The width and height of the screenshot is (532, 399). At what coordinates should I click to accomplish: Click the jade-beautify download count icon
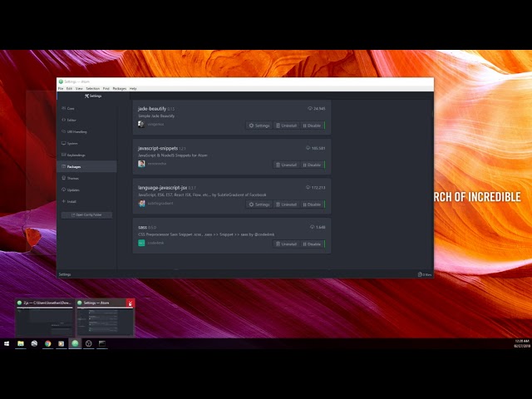(310, 109)
